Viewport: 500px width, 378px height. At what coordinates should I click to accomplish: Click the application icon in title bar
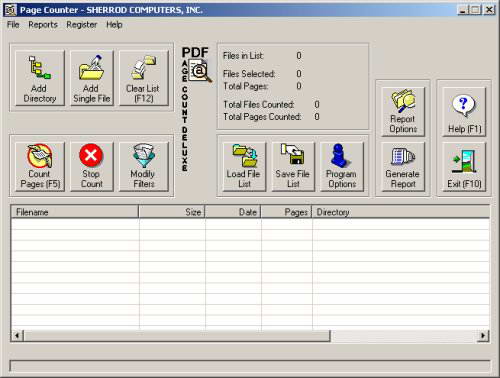pyautogui.click(x=10, y=10)
